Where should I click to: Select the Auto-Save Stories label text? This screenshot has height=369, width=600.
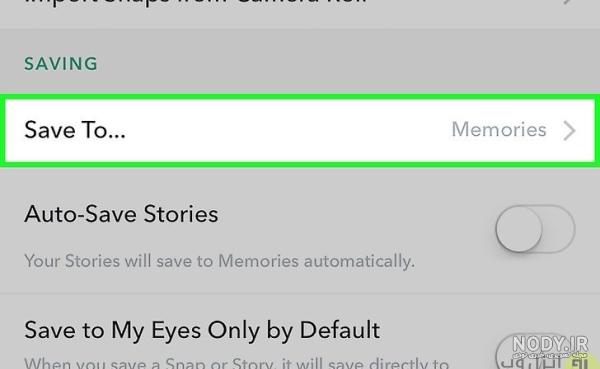coord(121,214)
